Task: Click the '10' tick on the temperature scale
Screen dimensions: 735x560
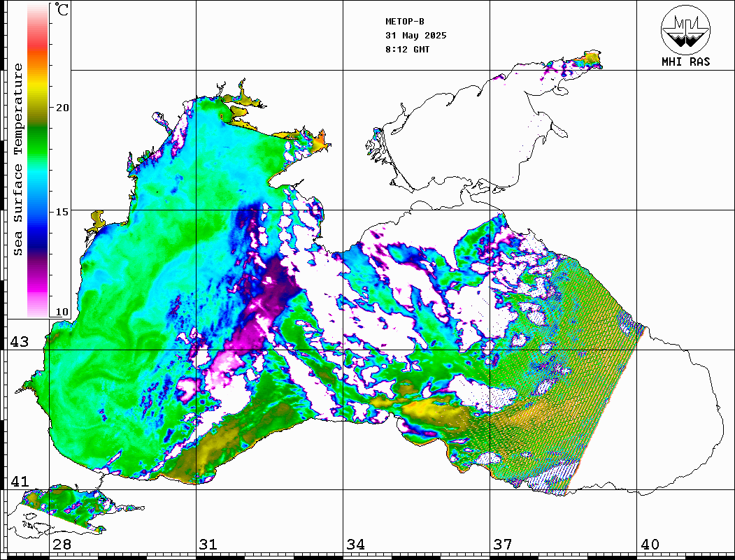Action: [62, 312]
